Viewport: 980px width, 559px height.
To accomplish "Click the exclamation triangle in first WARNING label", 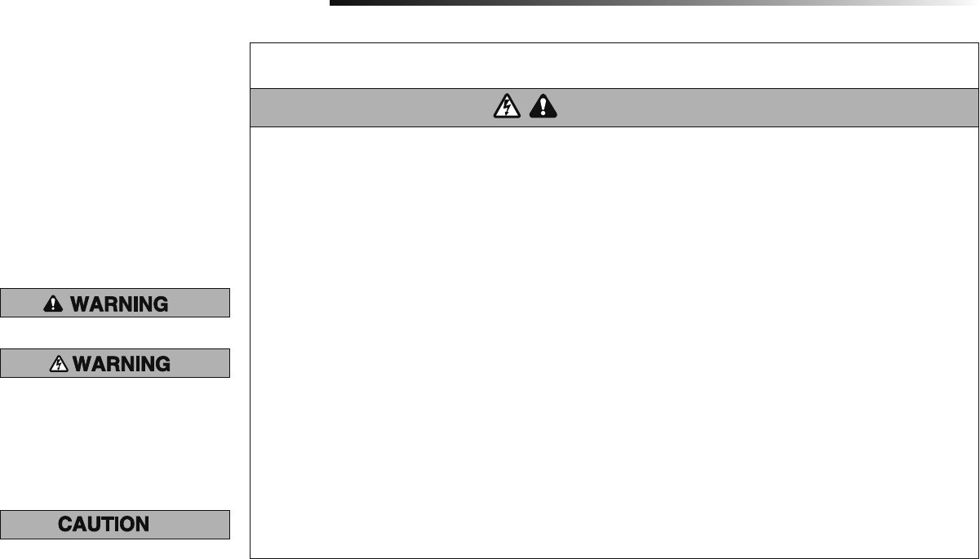I will click(54, 304).
